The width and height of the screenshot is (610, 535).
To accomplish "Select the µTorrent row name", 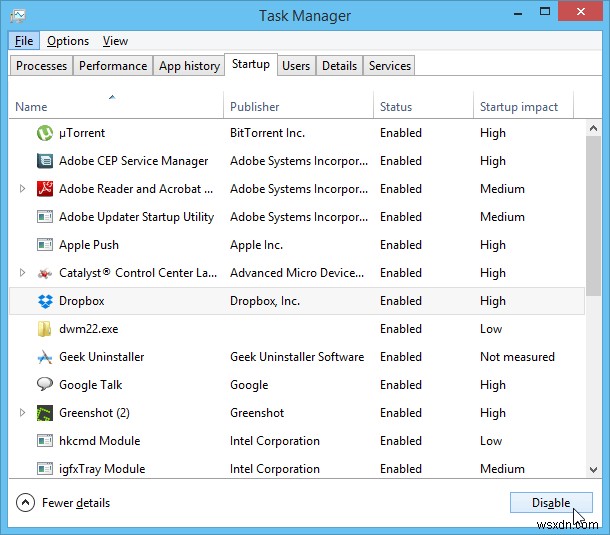I will [x=82, y=133].
